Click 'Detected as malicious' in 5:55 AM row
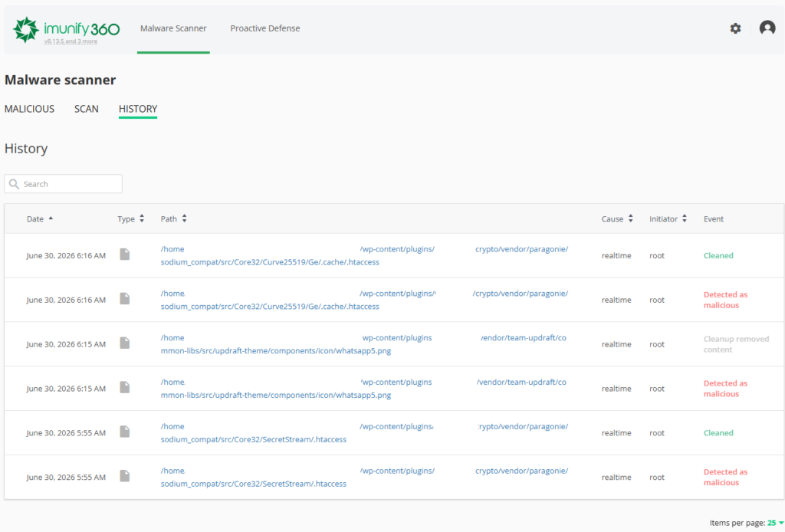This screenshot has width=785, height=532. [x=725, y=477]
